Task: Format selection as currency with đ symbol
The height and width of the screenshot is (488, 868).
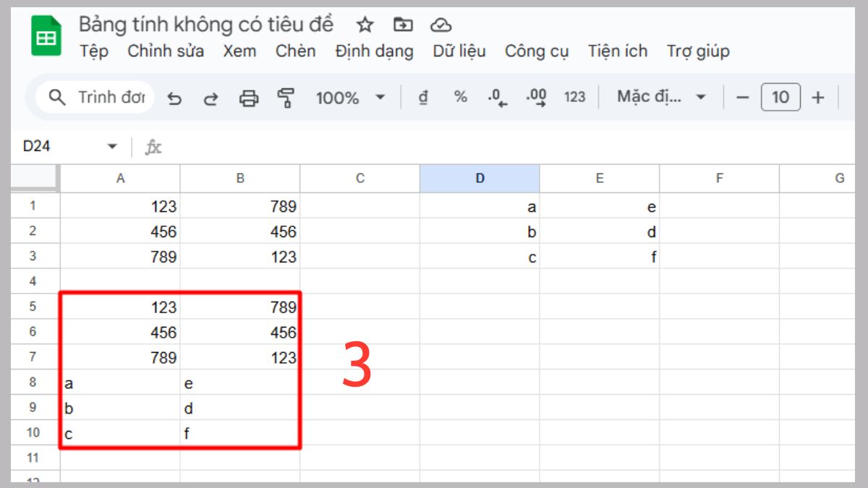Action: coord(424,98)
